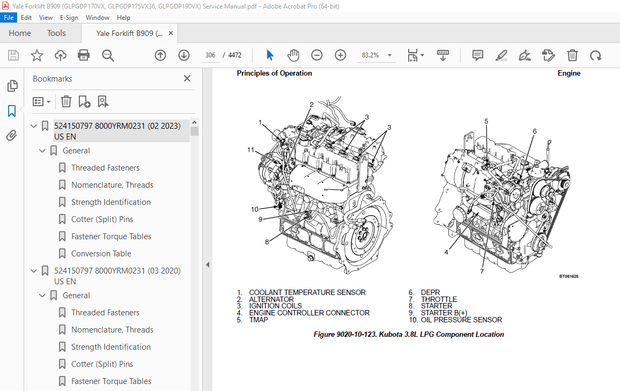Image resolution: width=620 pixels, height=391 pixels.
Task: Switch to the Tools tab
Action: [57, 33]
